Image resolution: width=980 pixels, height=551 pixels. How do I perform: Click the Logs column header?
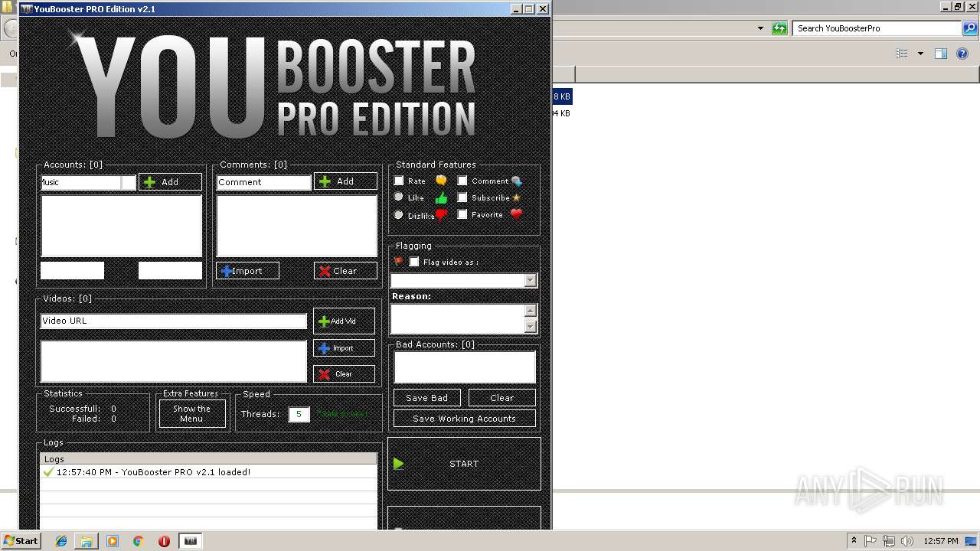point(208,459)
